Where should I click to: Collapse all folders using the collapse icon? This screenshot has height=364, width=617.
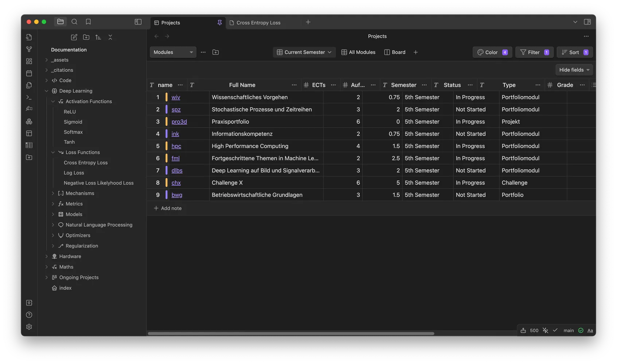110,37
